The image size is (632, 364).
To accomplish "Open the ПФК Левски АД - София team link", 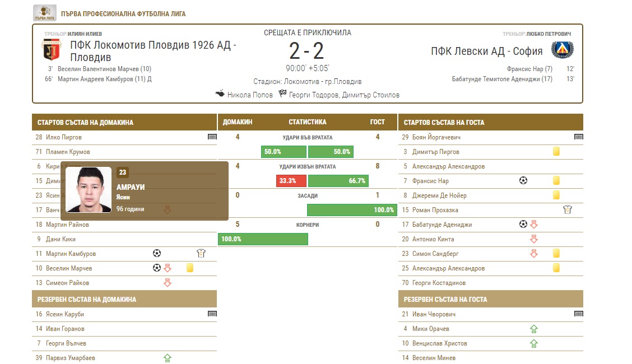I will click(x=487, y=52).
